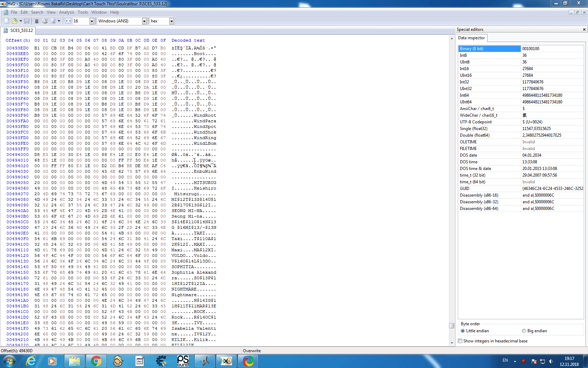Open disk icon in toolbar
The image size is (588, 368).
pyautogui.click(x=45, y=21)
